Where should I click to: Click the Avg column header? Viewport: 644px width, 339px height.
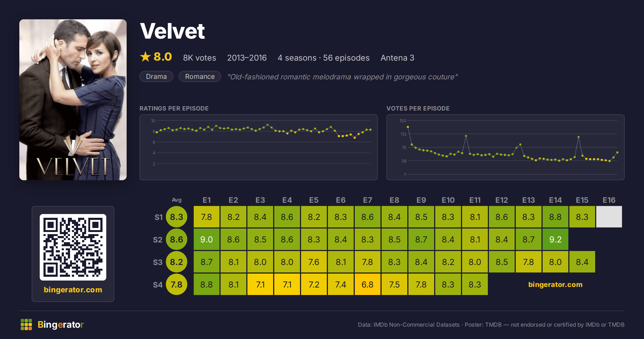(x=177, y=200)
